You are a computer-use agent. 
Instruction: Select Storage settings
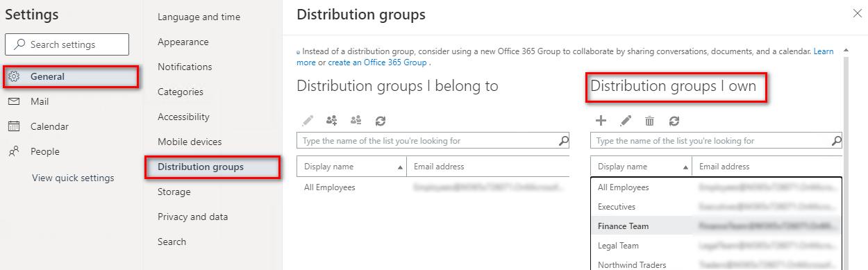coord(174,192)
